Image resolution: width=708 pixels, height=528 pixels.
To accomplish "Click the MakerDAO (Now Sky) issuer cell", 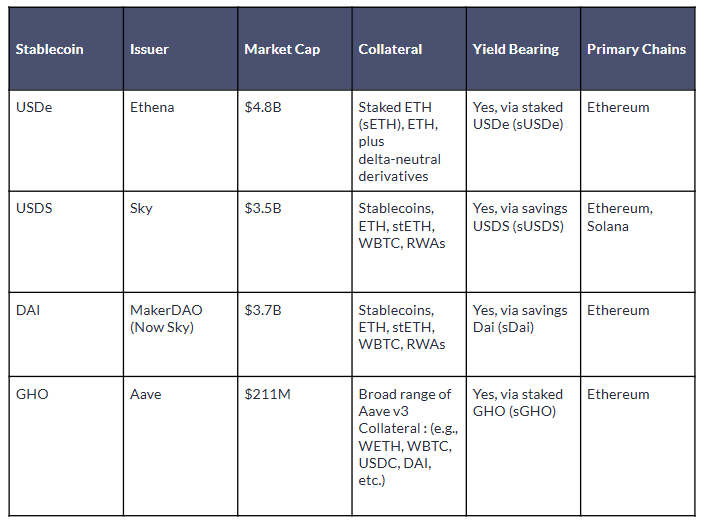I will pos(166,319).
